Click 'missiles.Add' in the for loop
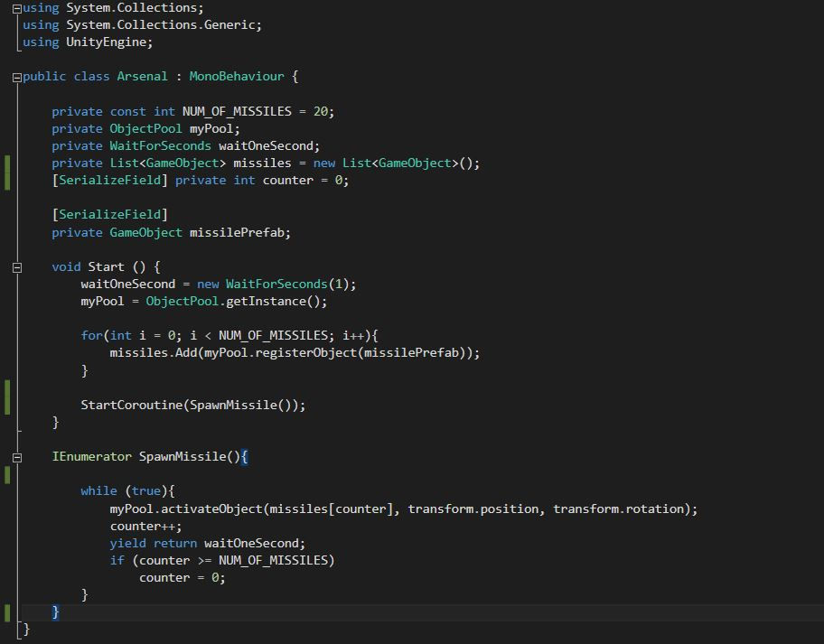824x644 pixels. click(153, 352)
